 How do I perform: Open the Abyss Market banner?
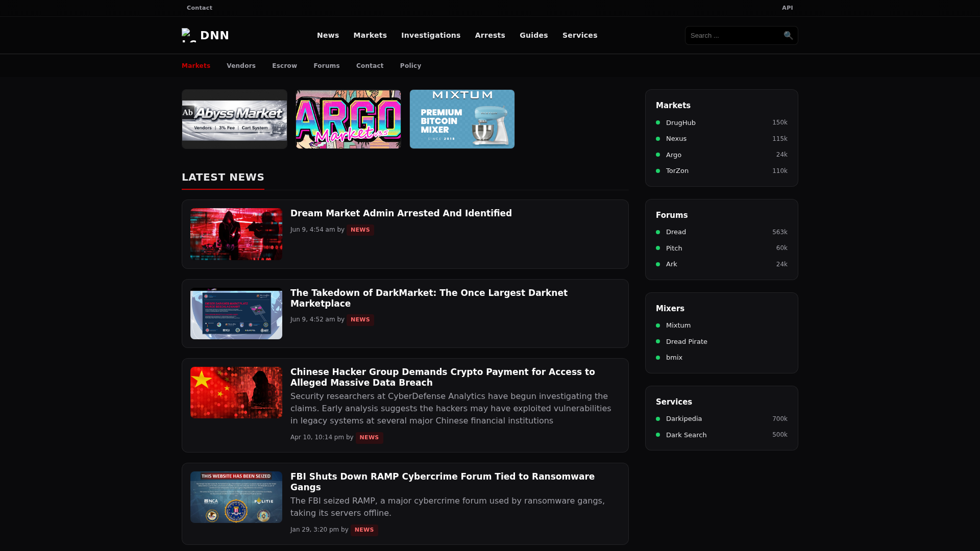(234, 119)
